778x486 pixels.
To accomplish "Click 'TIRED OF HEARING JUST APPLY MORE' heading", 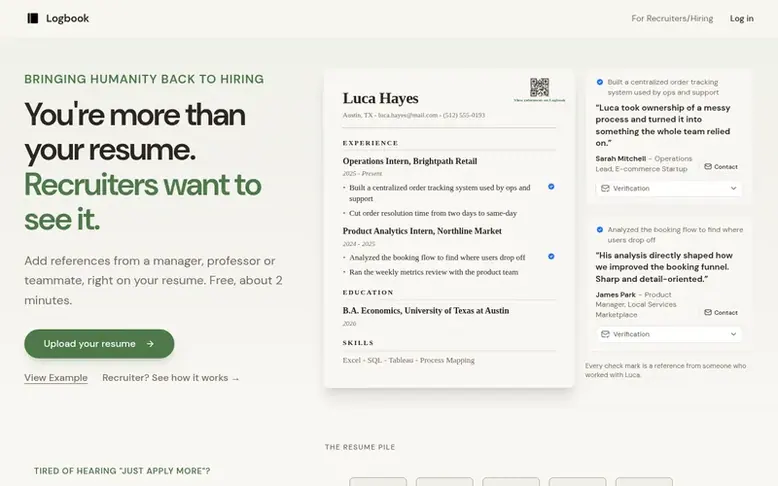I will 122,471.
